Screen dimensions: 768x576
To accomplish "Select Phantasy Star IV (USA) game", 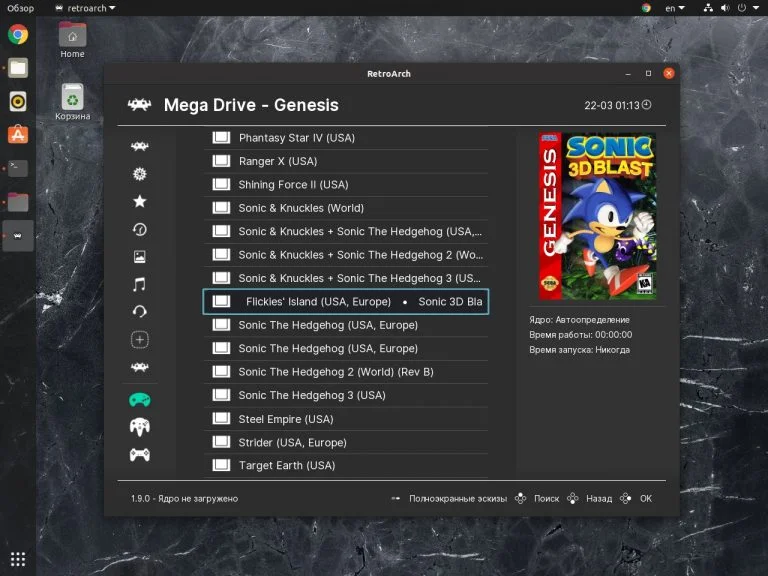I will pos(296,138).
